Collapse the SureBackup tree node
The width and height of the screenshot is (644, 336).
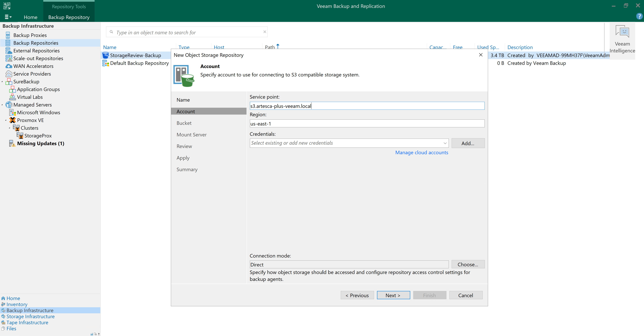click(x=2, y=82)
